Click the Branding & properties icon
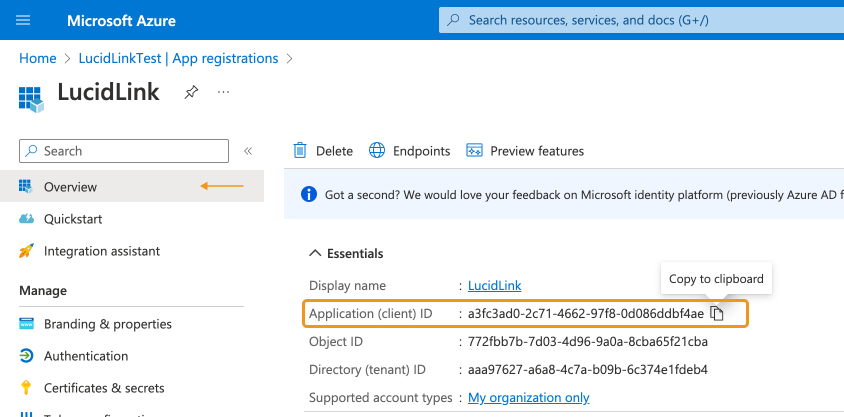This screenshot has height=417, width=844. point(26,323)
